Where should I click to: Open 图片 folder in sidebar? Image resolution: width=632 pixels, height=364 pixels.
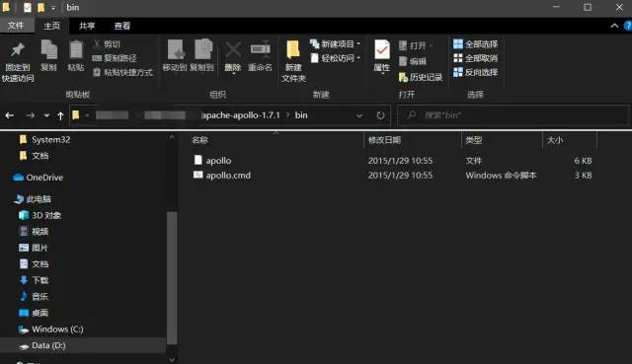pos(34,248)
